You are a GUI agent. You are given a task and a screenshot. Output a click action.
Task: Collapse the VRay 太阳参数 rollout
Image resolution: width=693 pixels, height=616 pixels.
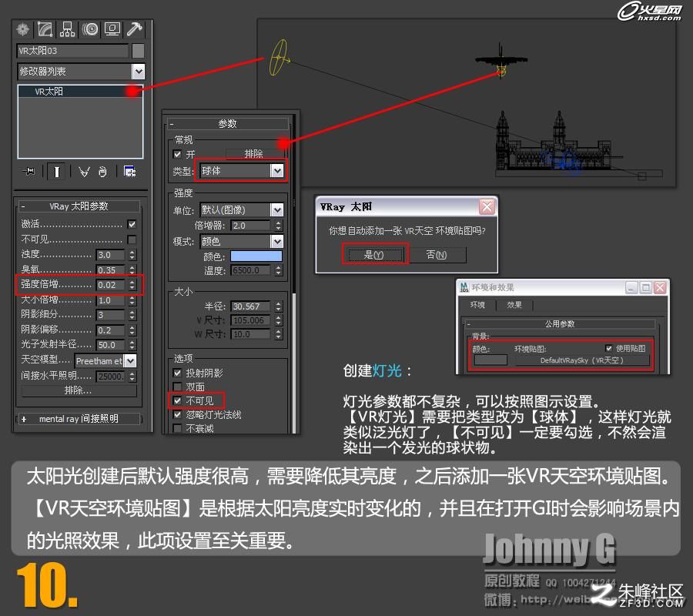click(x=79, y=206)
